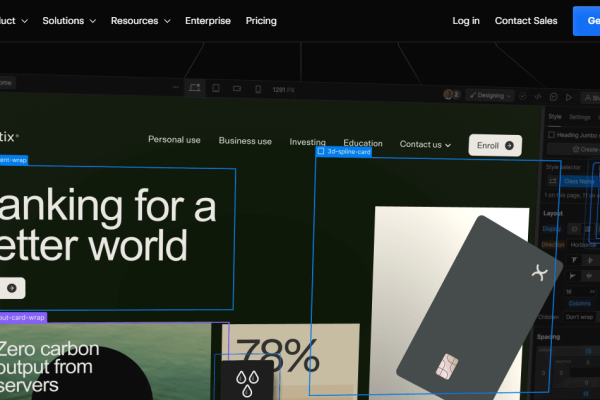Open the Designing mode dropdown

tap(492, 96)
